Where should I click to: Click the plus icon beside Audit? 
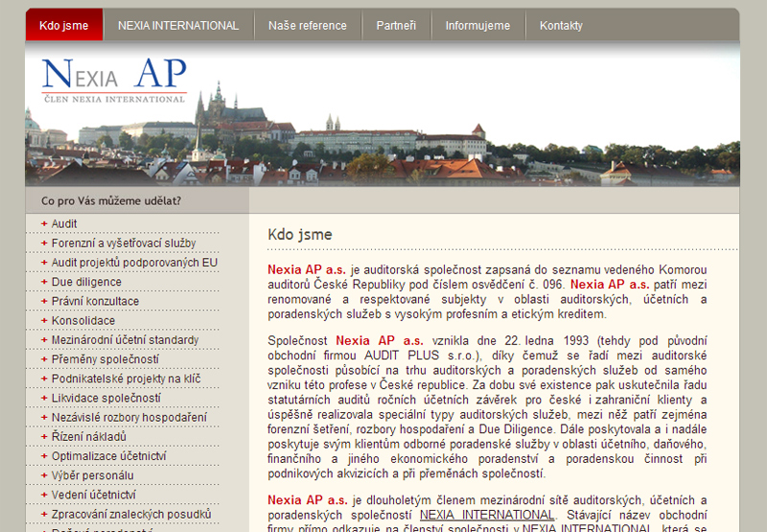(x=44, y=224)
